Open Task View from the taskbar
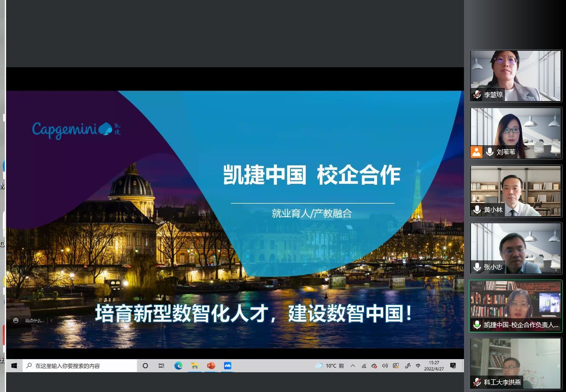566x392 pixels. [161, 366]
